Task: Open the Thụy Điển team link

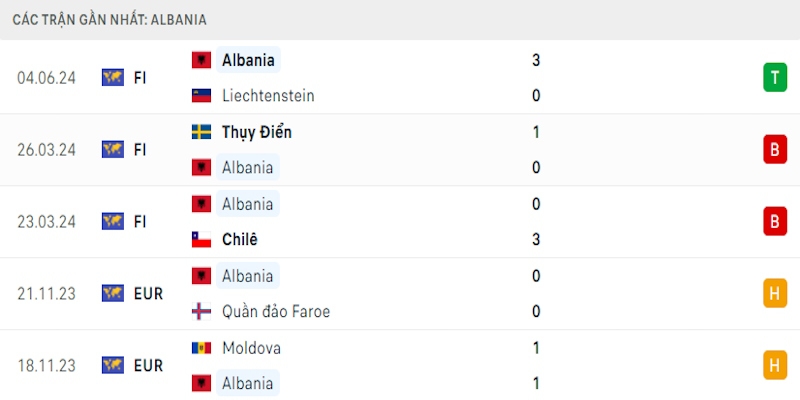Action: pos(257,132)
